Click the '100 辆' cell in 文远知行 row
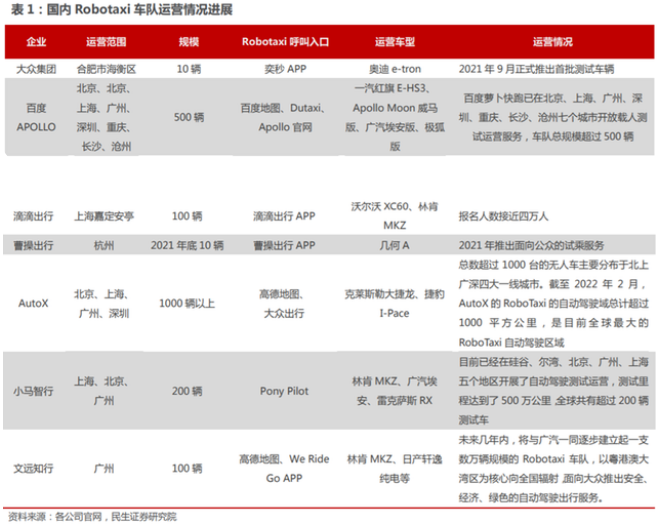 (187, 468)
